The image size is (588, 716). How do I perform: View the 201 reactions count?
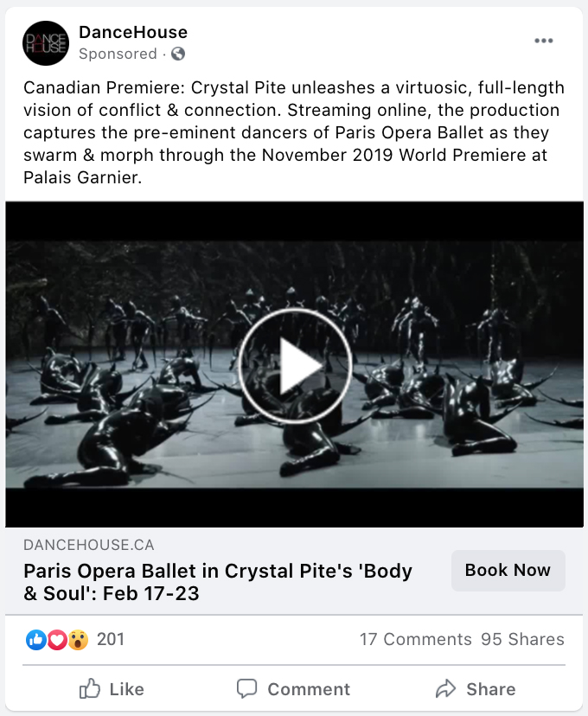pyautogui.click(x=111, y=640)
